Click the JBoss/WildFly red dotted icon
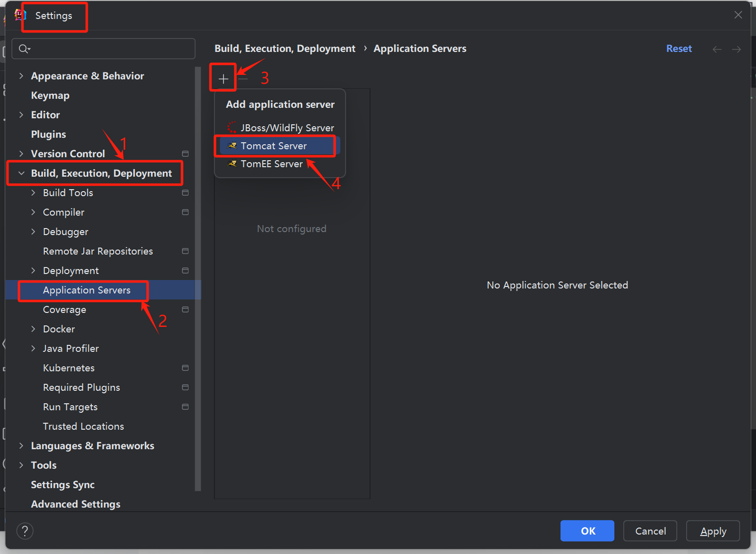Viewport: 756px width, 554px height. tap(232, 128)
